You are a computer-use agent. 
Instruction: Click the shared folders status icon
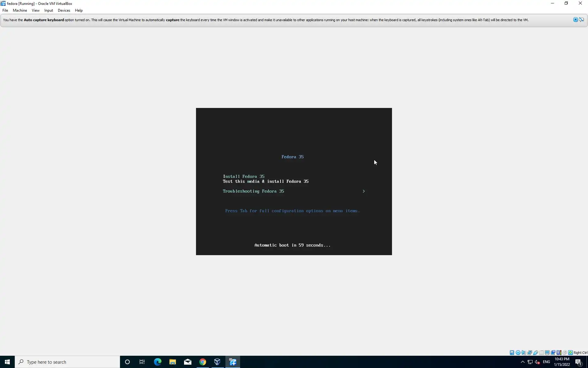(x=541, y=353)
